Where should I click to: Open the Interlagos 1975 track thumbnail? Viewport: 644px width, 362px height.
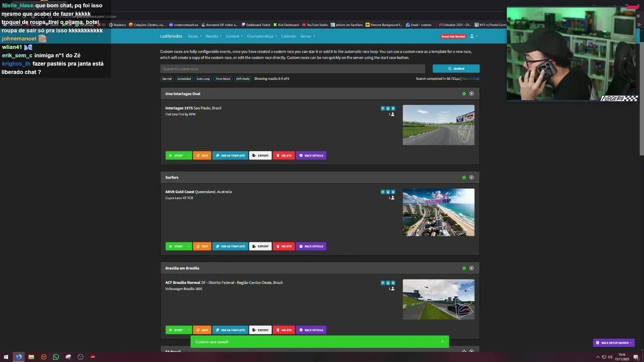[x=438, y=125]
